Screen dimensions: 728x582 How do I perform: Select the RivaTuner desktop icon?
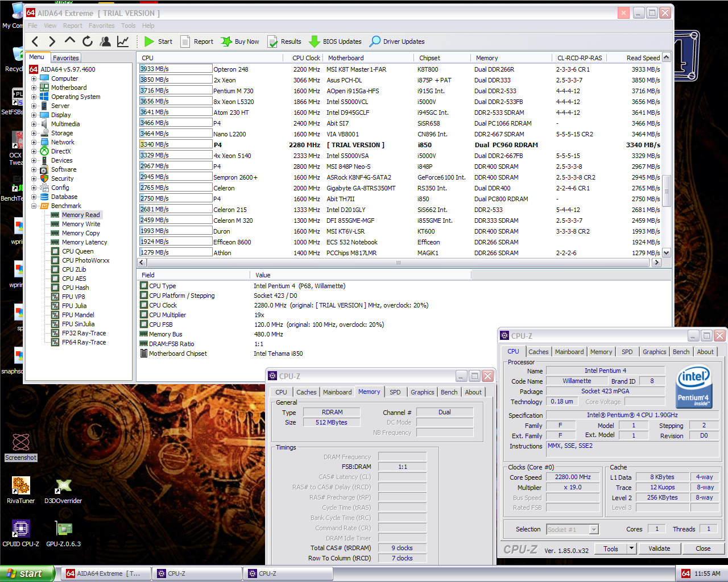[21, 490]
